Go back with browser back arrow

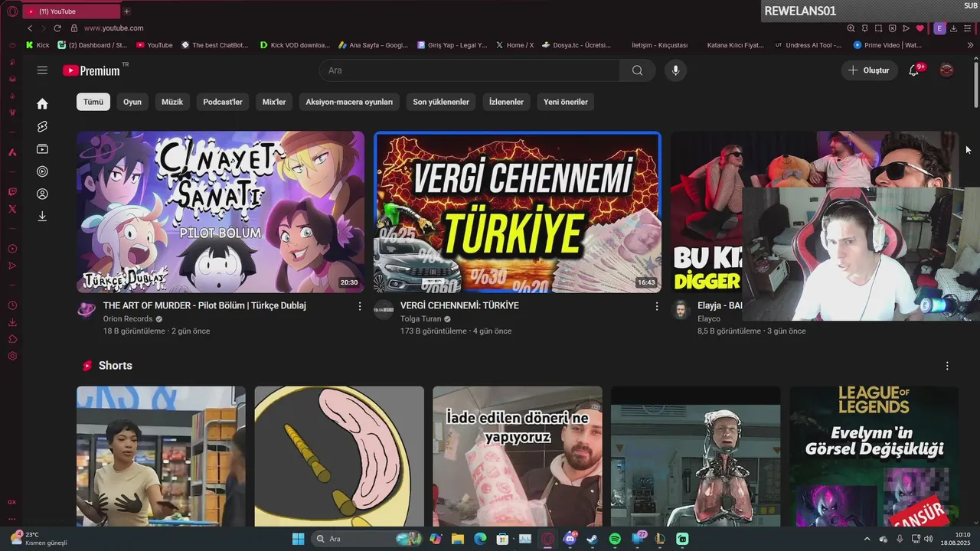coord(30,28)
